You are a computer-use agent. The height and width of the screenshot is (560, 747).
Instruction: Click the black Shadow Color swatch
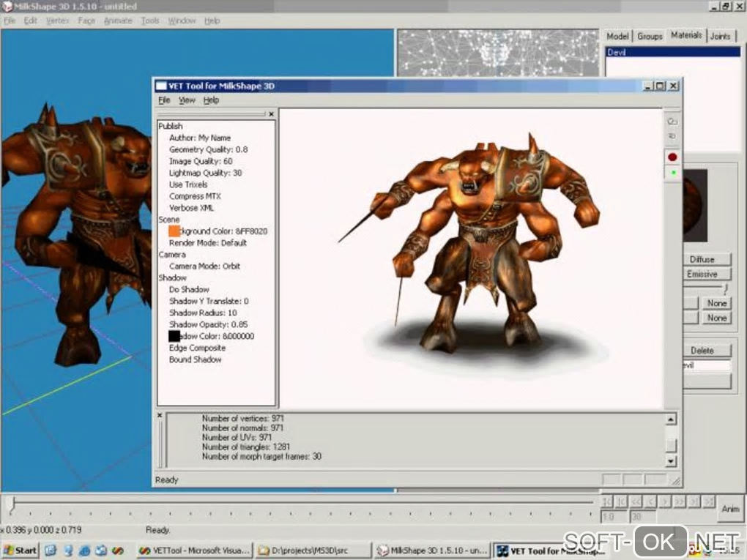tap(174, 336)
